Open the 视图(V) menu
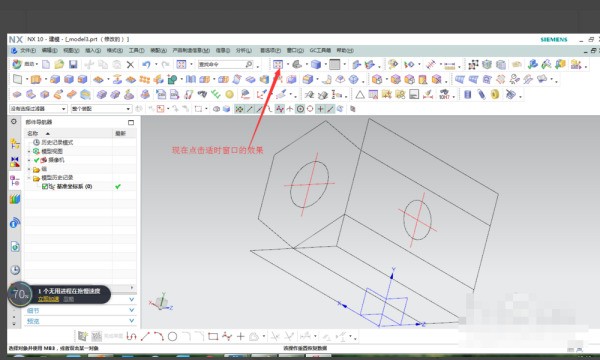Image resolution: width=600 pixels, height=360 pixels. coord(71,50)
